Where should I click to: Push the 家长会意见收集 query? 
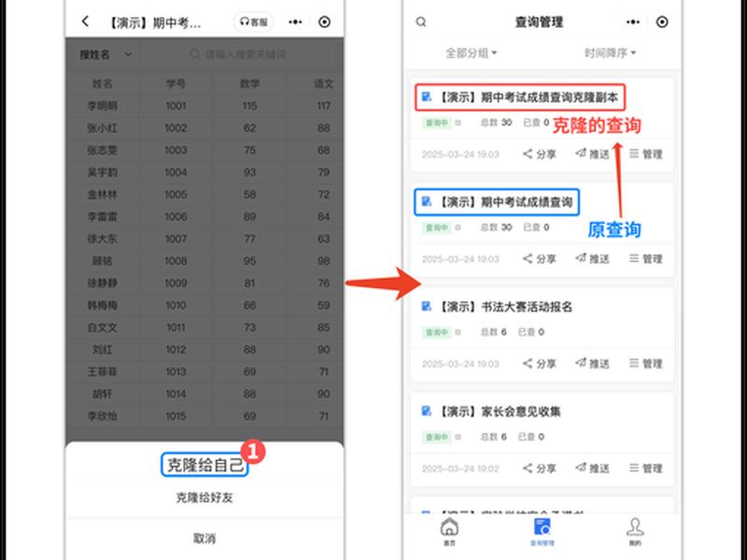(592, 469)
